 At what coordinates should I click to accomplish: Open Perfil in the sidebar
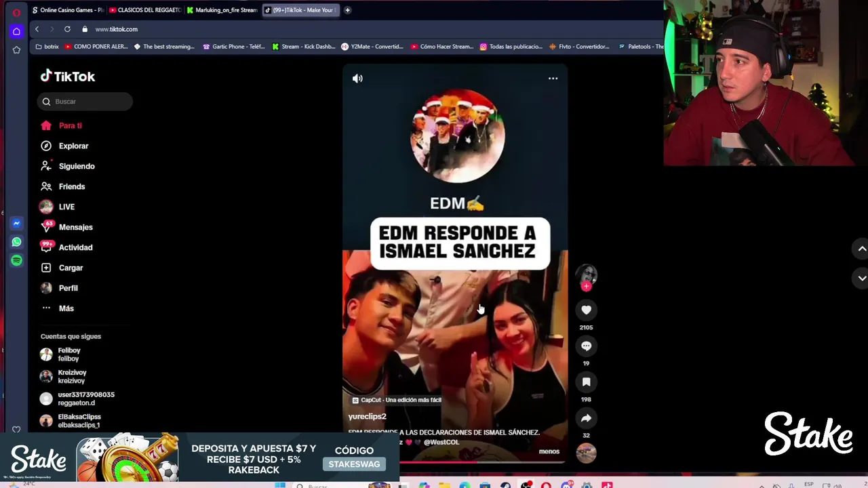[59, 288]
